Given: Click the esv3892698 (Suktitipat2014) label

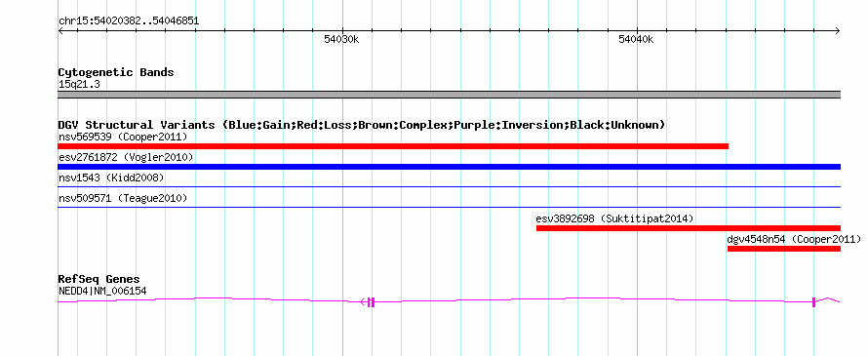Looking at the screenshot, I should 614,218.
